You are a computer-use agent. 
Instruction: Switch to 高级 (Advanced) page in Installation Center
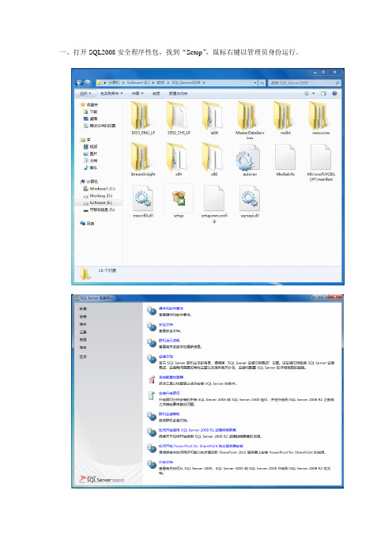[x=83, y=348]
